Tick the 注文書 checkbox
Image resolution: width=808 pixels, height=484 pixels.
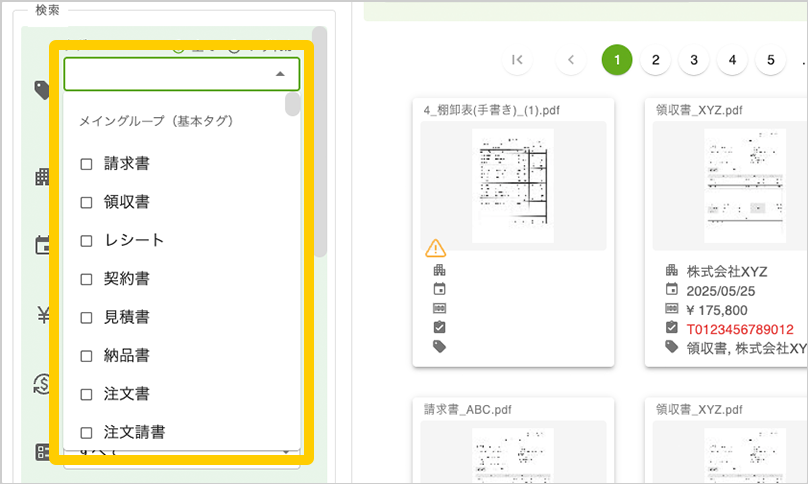tap(87, 394)
